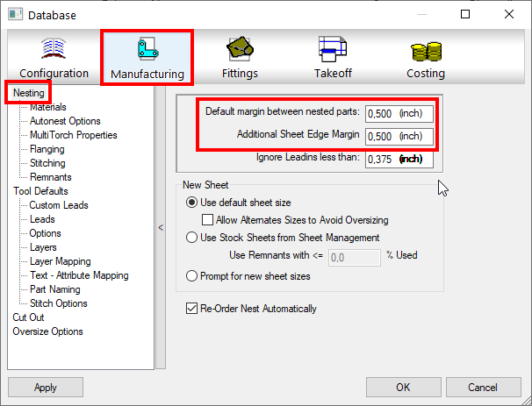Screen dimensions: 532x406
Task: Click the Use Remnants percent used field
Action: coord(354,258)
